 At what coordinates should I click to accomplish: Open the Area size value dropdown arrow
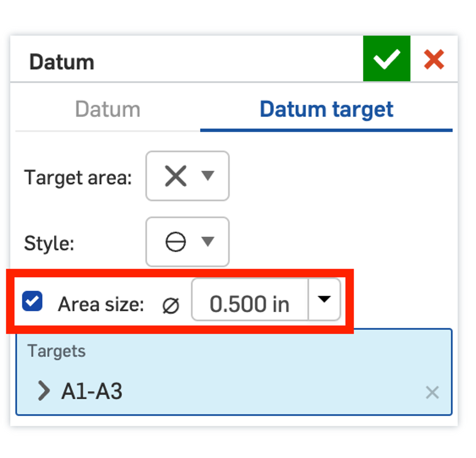324,299
